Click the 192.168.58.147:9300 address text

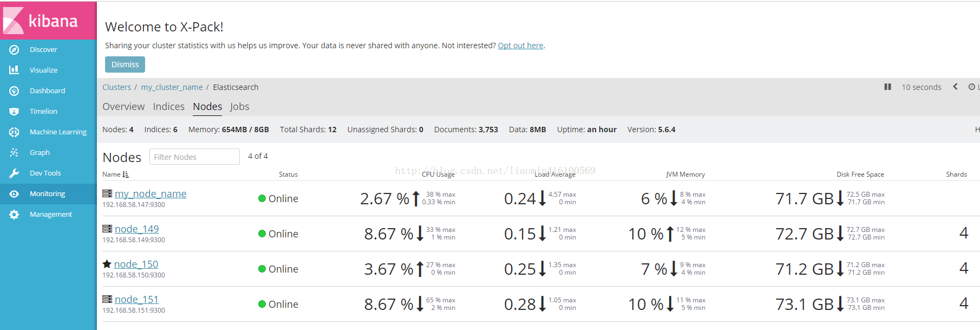point(134,205)
